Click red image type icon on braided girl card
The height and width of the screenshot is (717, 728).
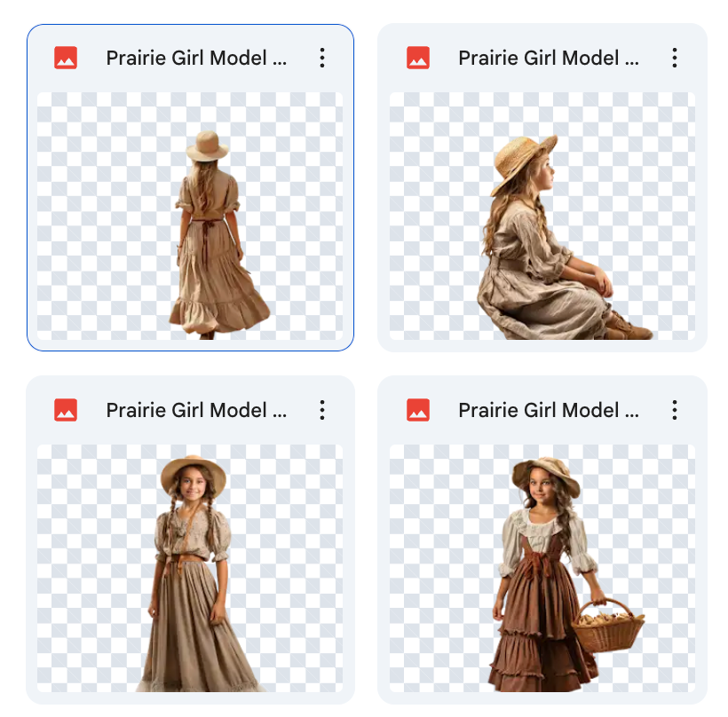(x=66, y=410)
